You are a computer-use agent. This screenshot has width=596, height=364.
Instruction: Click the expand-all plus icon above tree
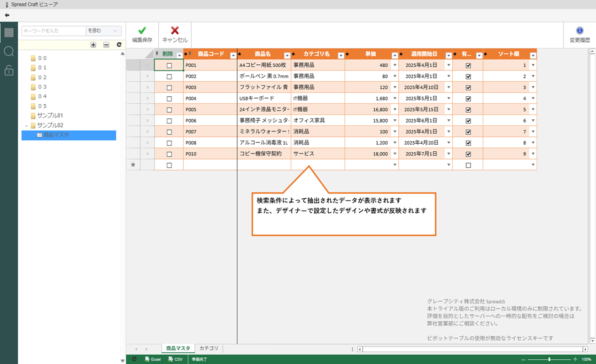[x=93, y=45]
